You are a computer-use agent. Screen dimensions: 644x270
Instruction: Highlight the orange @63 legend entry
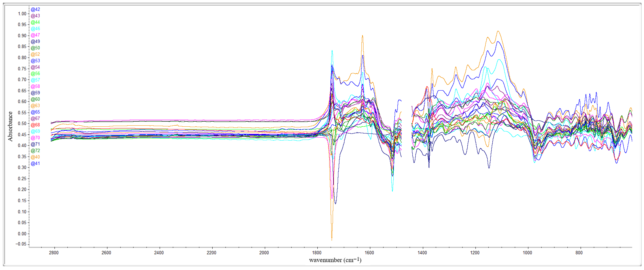(35, 106)
